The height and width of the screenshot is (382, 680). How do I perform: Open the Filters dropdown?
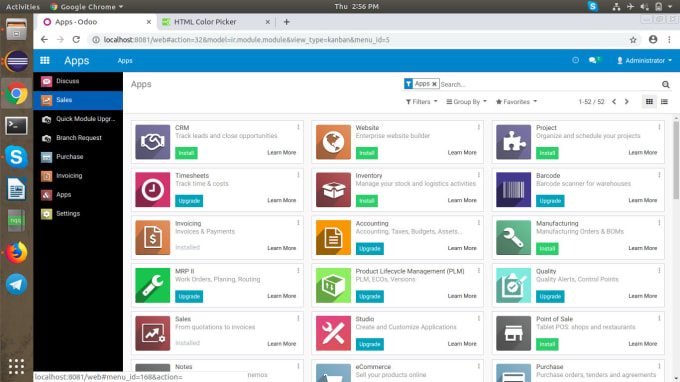pyautogui.click(x=422, y=101)
